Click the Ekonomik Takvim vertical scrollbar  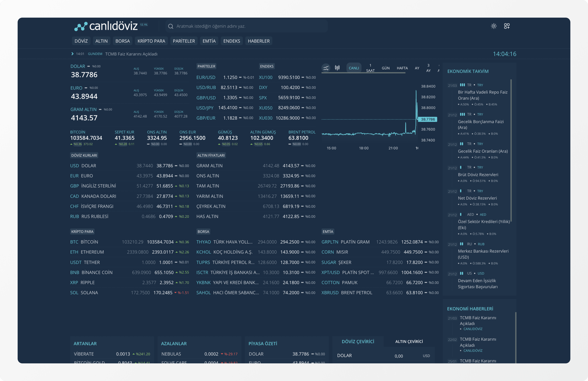[511, 150]
